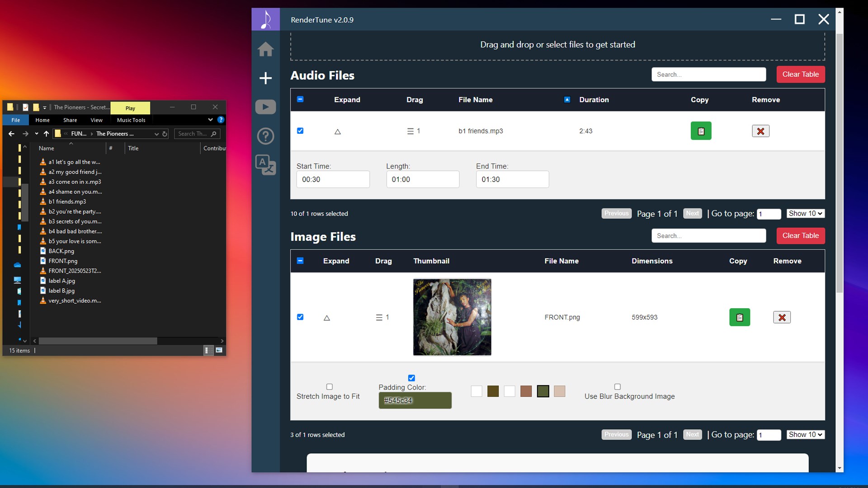
Task: Select the brown padding color swatch
Action: pos(526,391)
